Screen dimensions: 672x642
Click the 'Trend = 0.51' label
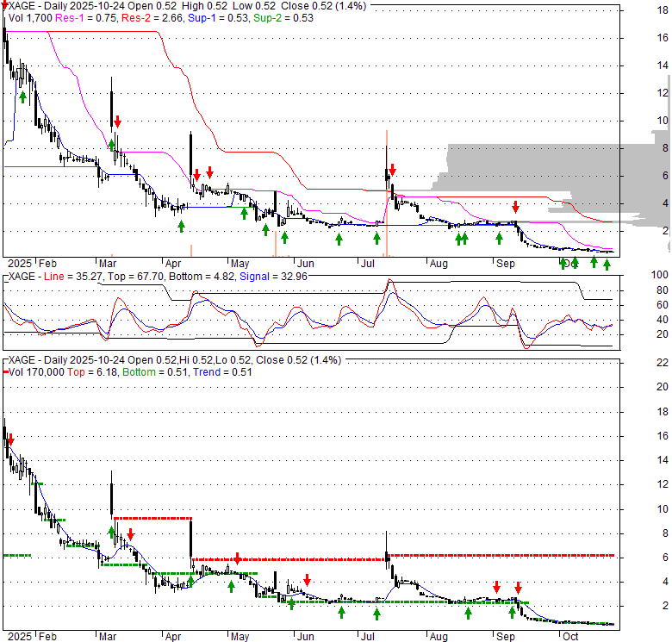(x=222, y=372)
